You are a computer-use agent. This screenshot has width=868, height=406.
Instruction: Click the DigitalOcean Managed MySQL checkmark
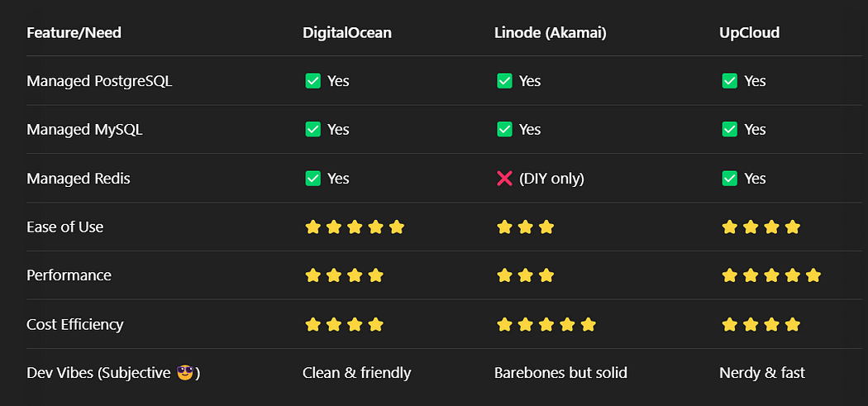click(x=312, y=130)
